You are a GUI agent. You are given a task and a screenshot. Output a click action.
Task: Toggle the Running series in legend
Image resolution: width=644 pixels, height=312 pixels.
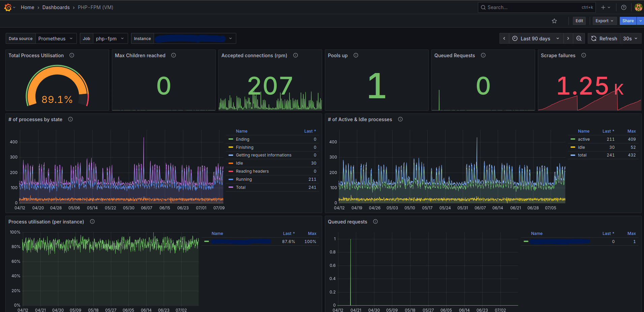pyautogui.click(x=244, y=179)
